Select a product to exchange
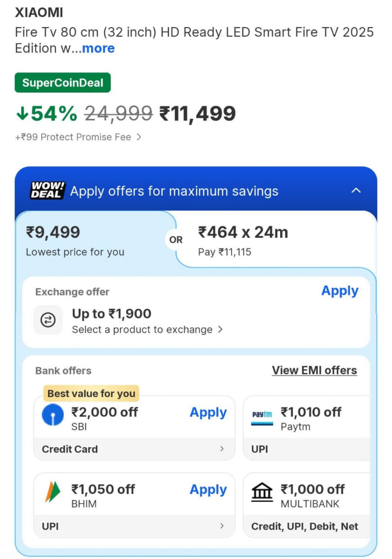This screenshot has width=392, height=559. pyautogui.click(x=147, y=330)
